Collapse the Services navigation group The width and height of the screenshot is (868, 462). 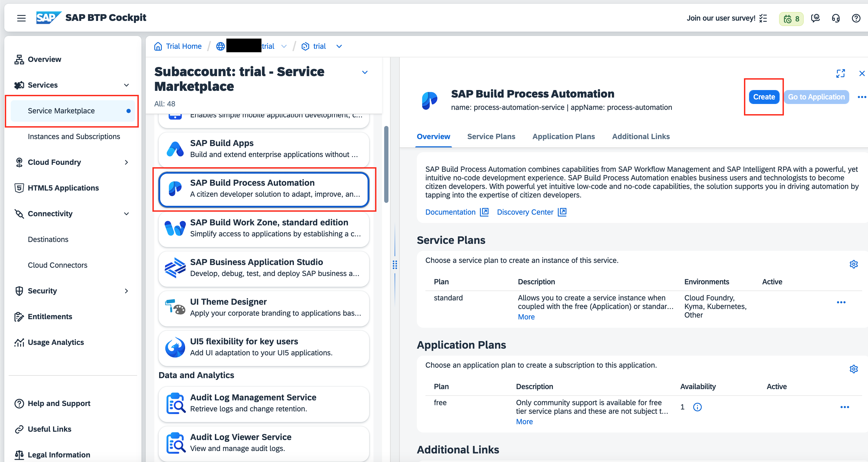[126, 85]
